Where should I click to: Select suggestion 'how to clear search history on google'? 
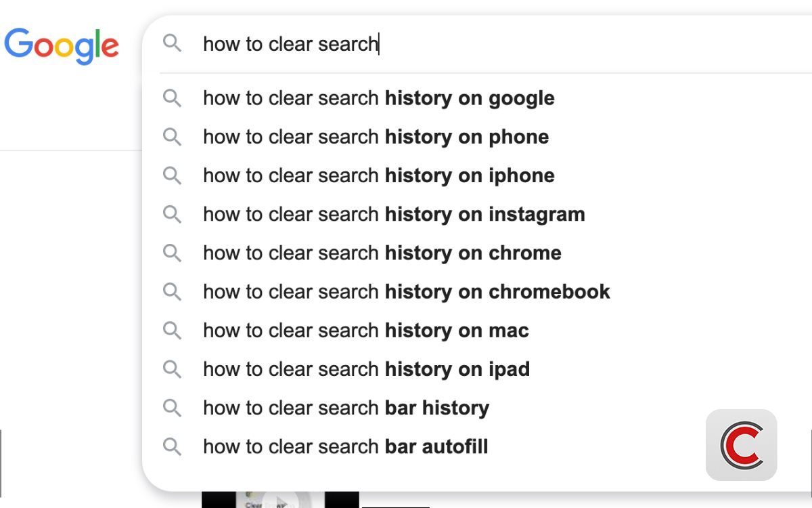[378, 98]
